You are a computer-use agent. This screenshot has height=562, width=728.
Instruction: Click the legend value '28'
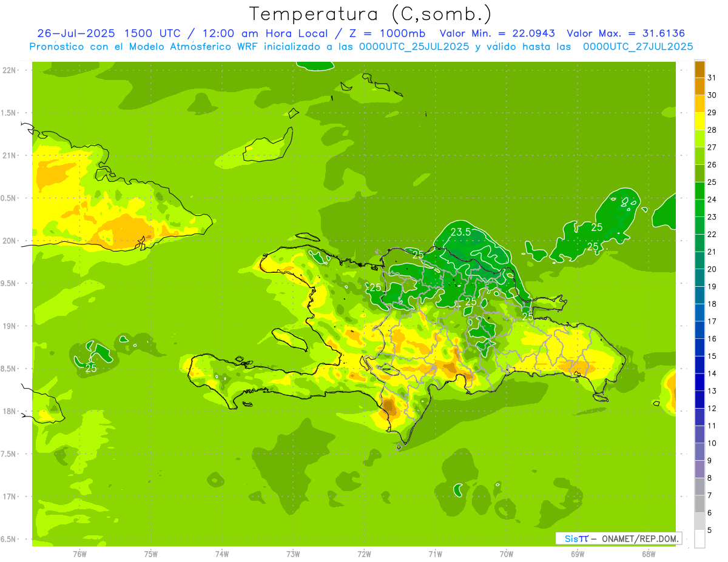tap(712, 130)
